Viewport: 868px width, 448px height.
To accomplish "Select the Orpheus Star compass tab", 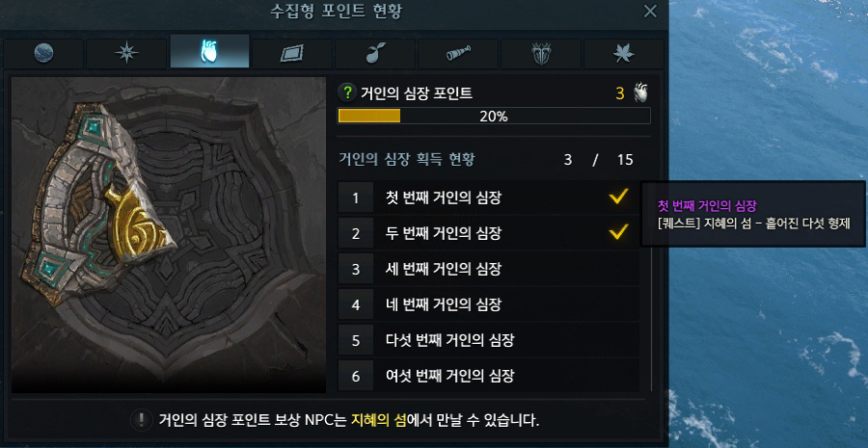I will [x=126, y=54].
